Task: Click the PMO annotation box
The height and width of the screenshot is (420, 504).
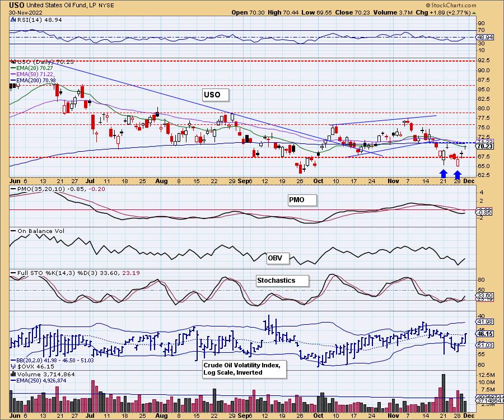Action: (302, 200)
